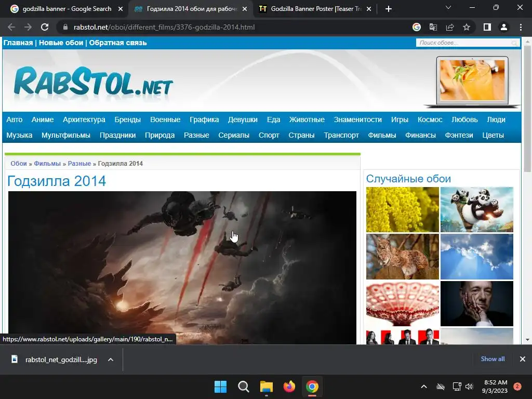Go back with the browser back arrow
Screen dimensions: 532x399
(x=11, y=27)
